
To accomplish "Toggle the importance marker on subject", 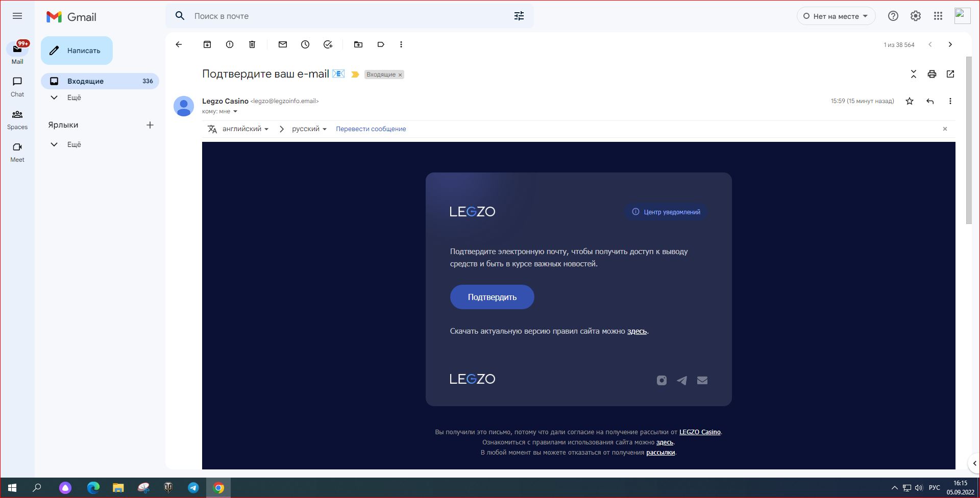I will [x=355, y=74].
